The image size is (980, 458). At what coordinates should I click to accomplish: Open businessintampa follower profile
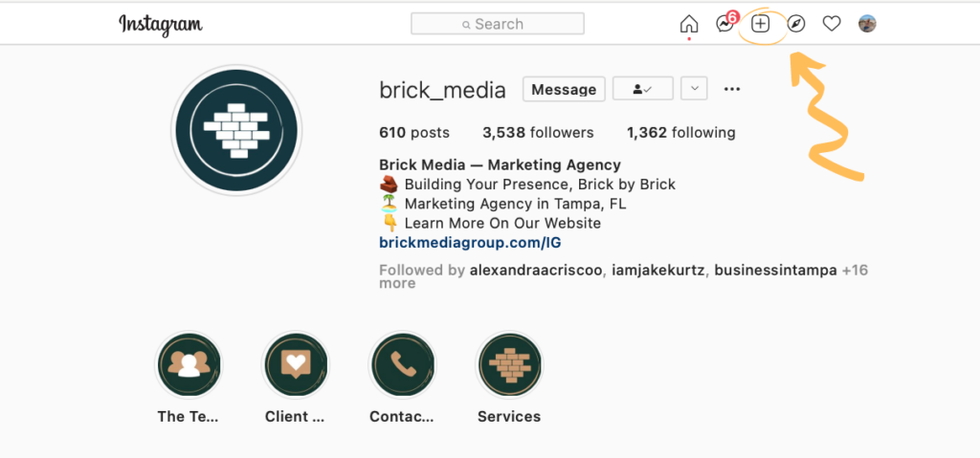pos(775,271)
